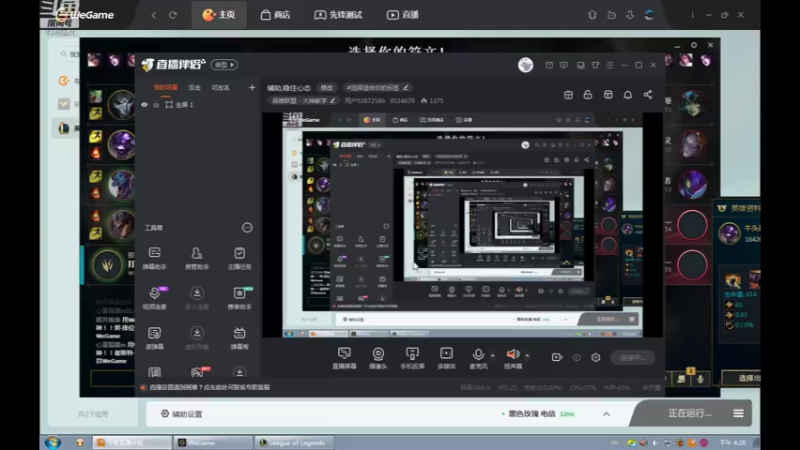Open 辅助设置 in WeGame bottom bar
800x450 pixels.
point(182,414)
